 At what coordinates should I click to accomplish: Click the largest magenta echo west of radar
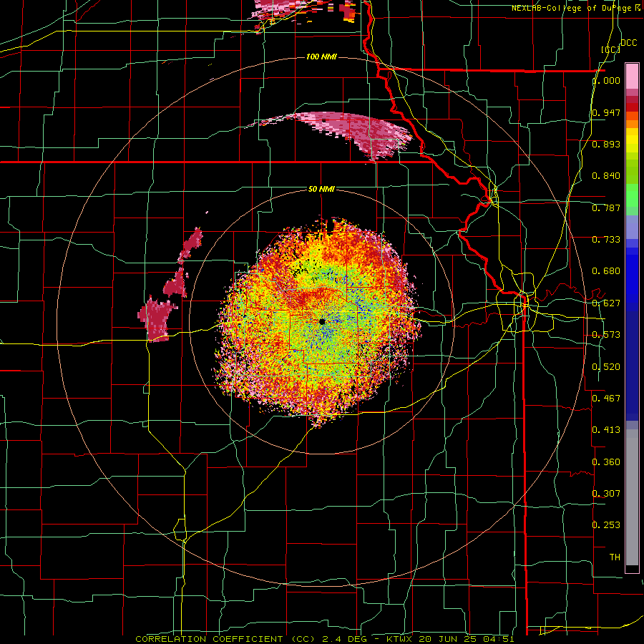pos(158,320)
